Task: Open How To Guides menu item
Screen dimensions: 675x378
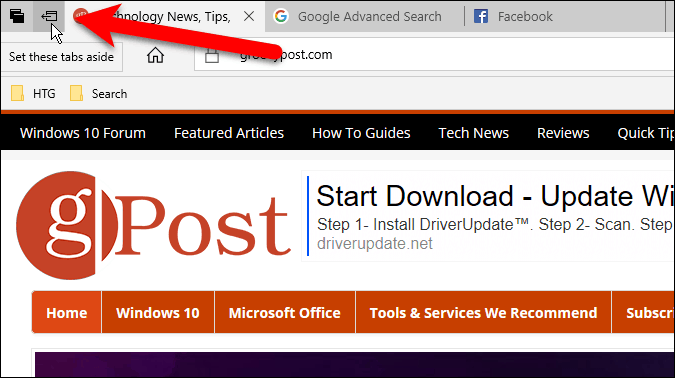Action: coord(361,133)
